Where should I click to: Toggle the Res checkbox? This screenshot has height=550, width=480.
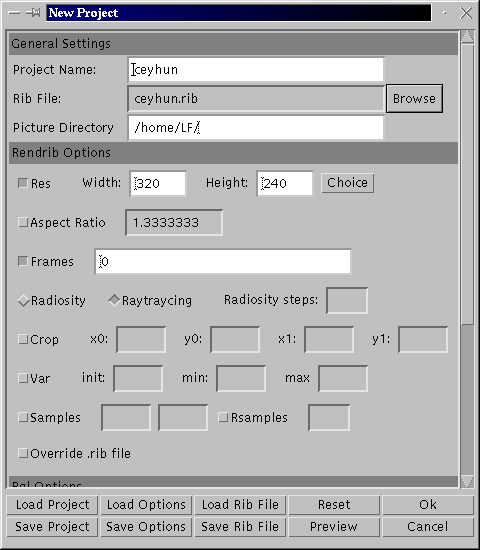tap(23, 183)
